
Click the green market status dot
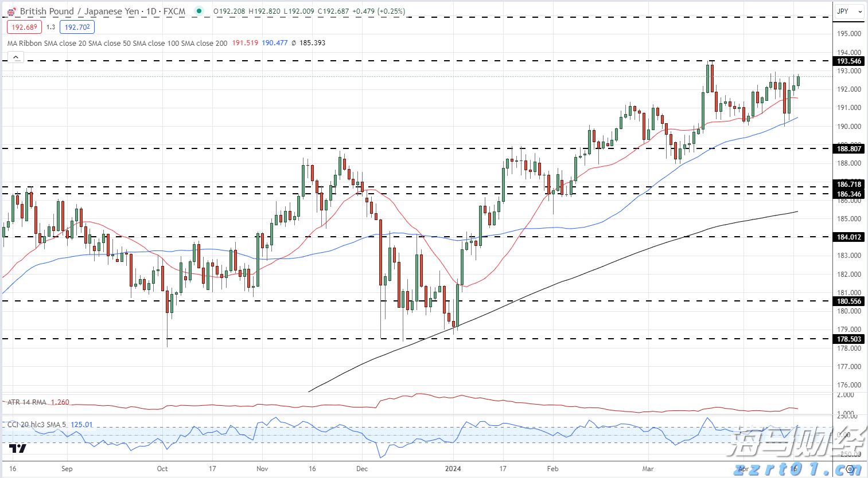[x=199, y=11]
